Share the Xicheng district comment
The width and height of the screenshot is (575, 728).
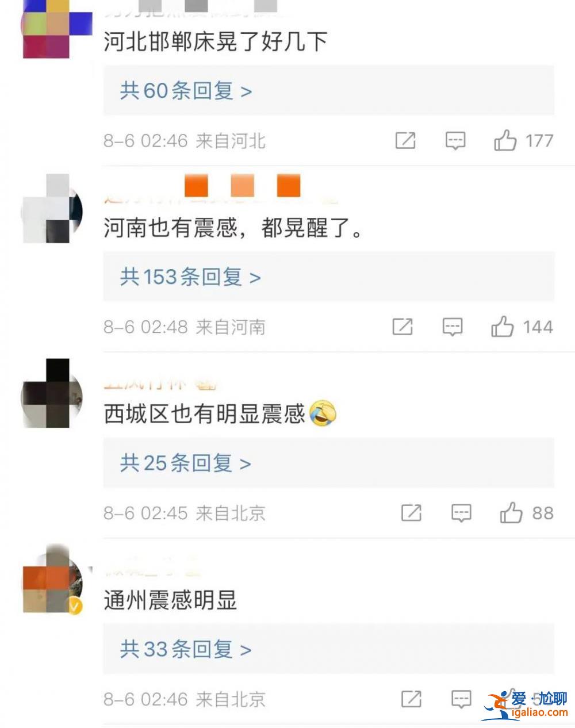coord(411,513)
